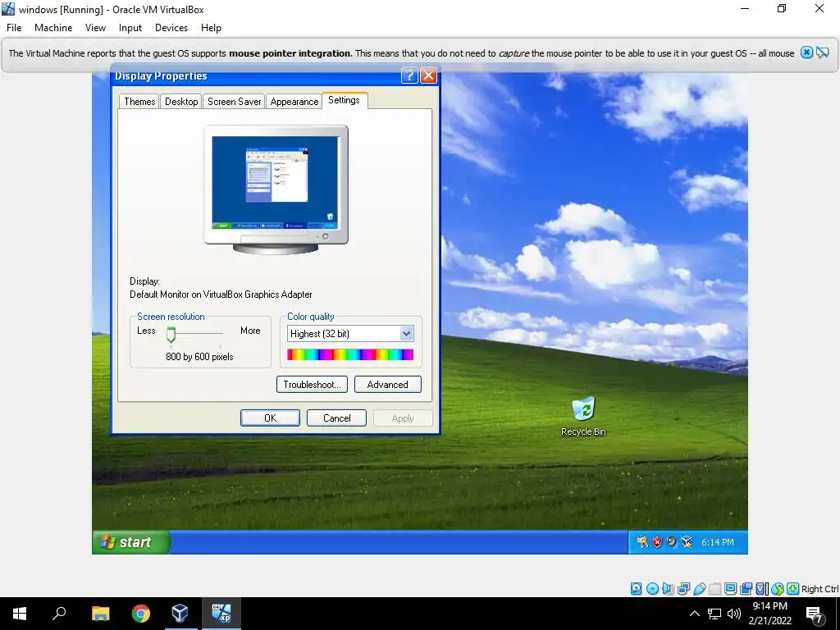840x630 pixels.
Task: Open the Color quality dropdown
Action: click(406, 334)
